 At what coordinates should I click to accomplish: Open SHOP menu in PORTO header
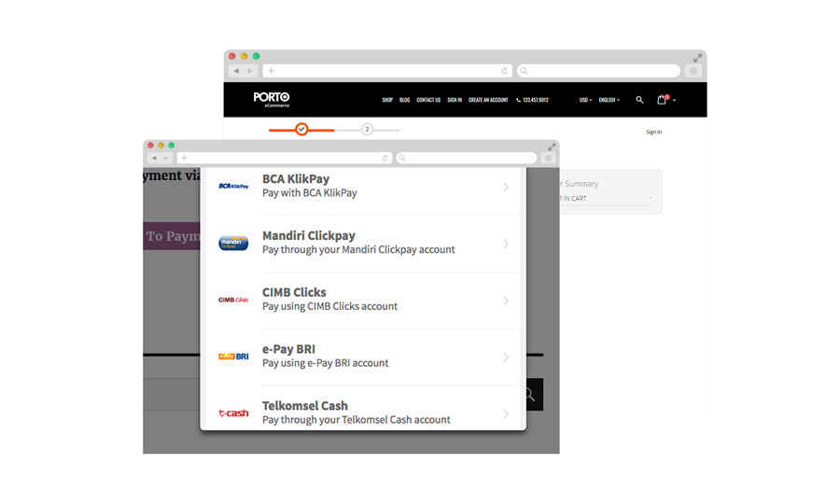coord(387,100)
